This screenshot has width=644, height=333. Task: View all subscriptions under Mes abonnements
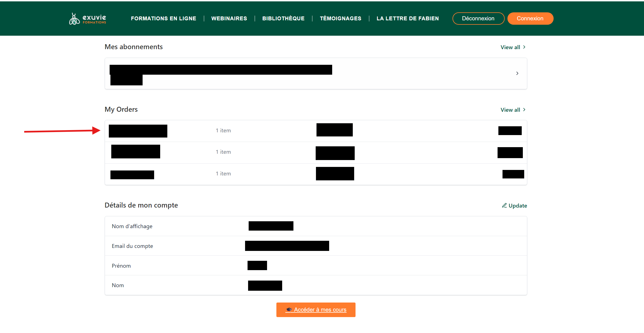coord(510,47)
